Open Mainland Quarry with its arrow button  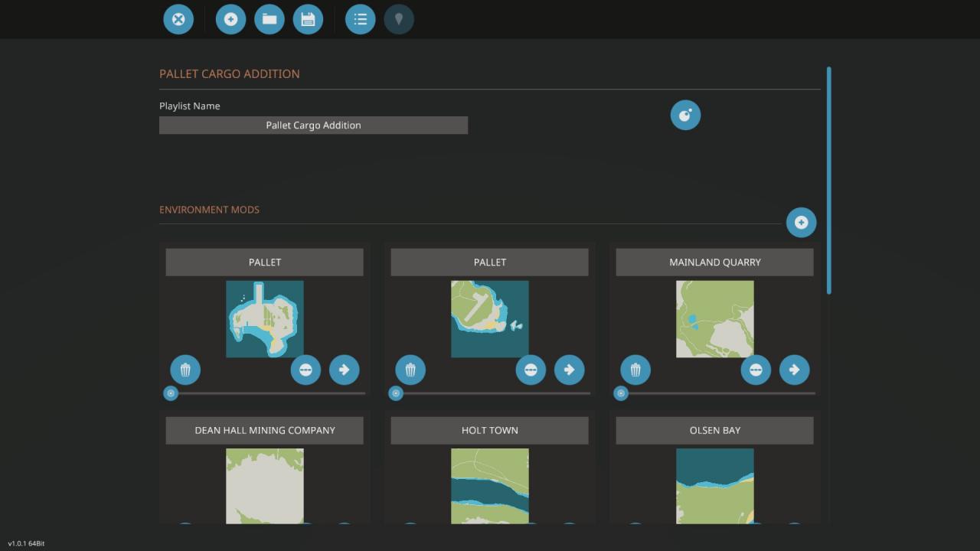click(794, 370)
